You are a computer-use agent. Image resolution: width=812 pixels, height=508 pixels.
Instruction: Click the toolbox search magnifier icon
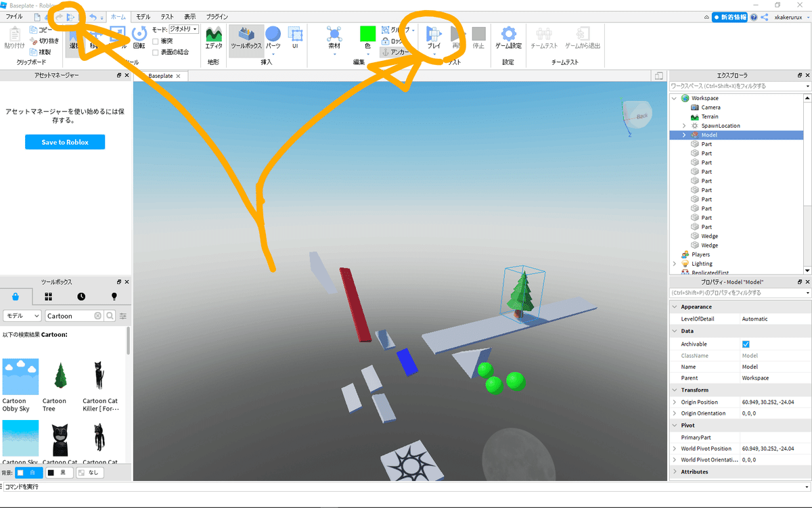(110, 316)
